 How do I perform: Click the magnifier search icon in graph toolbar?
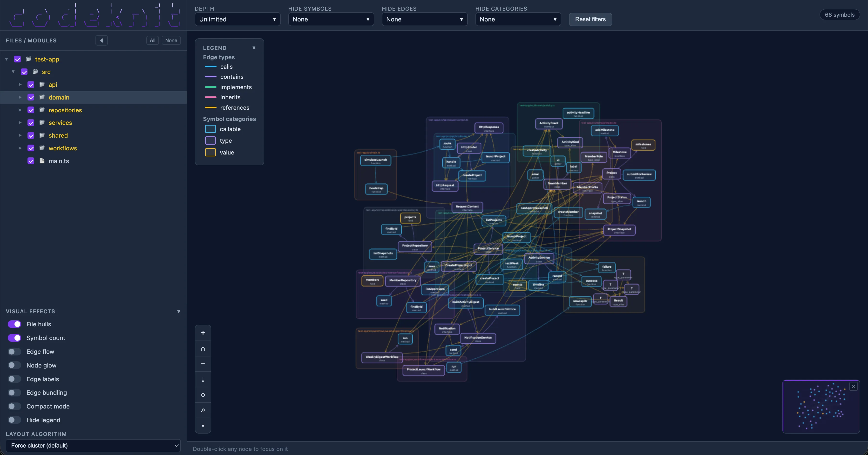203,410
